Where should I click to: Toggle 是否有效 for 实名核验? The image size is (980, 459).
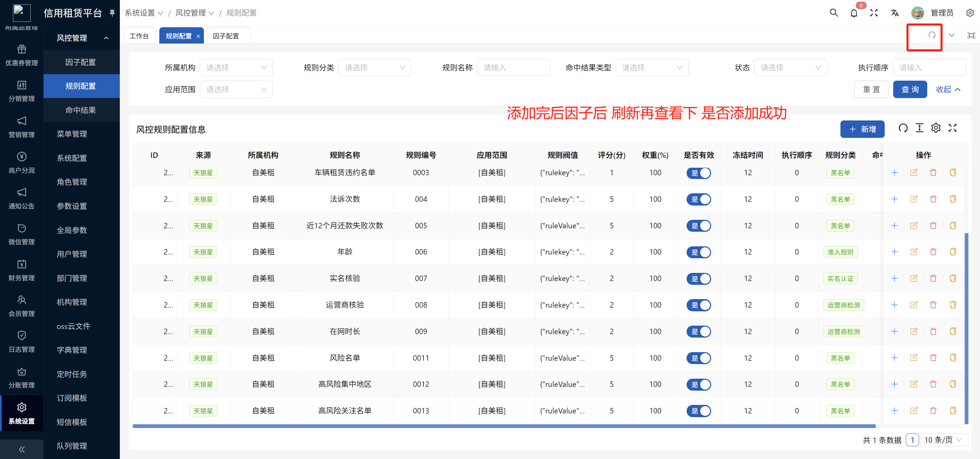(698, 279)
